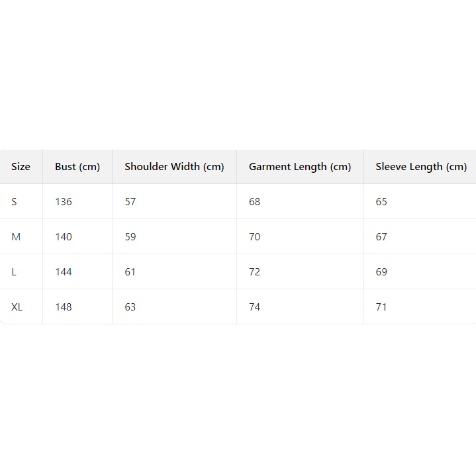Select the size M row label
Viewport: 476px width, 476px height.
16,237
